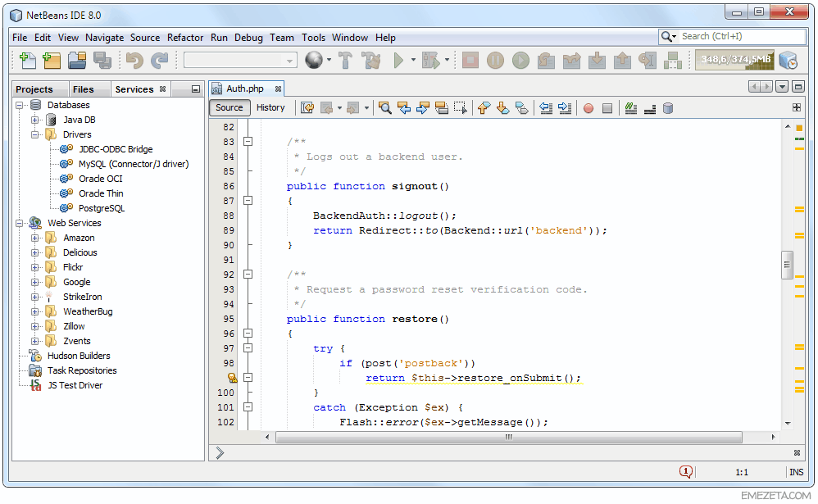Image resolution: width=818 pixels, height=504 pixels.
Task: Select the Auth.php editor tab
Action: [245, 89]
